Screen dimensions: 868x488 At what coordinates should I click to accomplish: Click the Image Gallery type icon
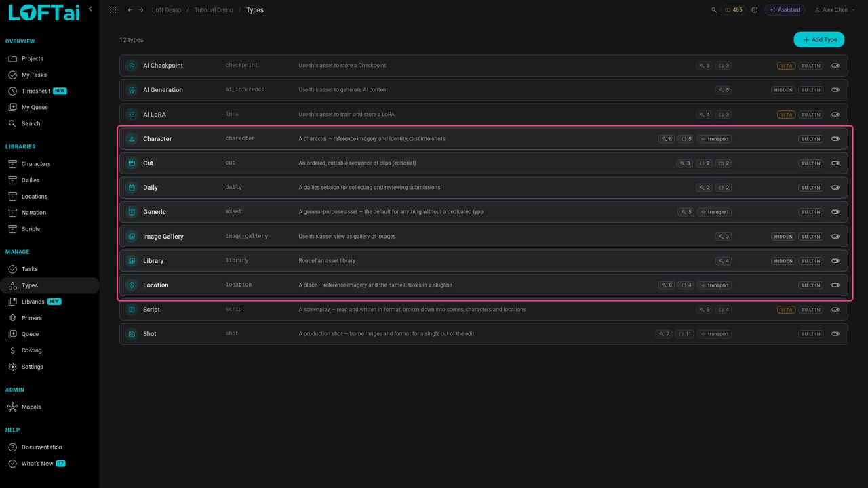pos(132,237)
